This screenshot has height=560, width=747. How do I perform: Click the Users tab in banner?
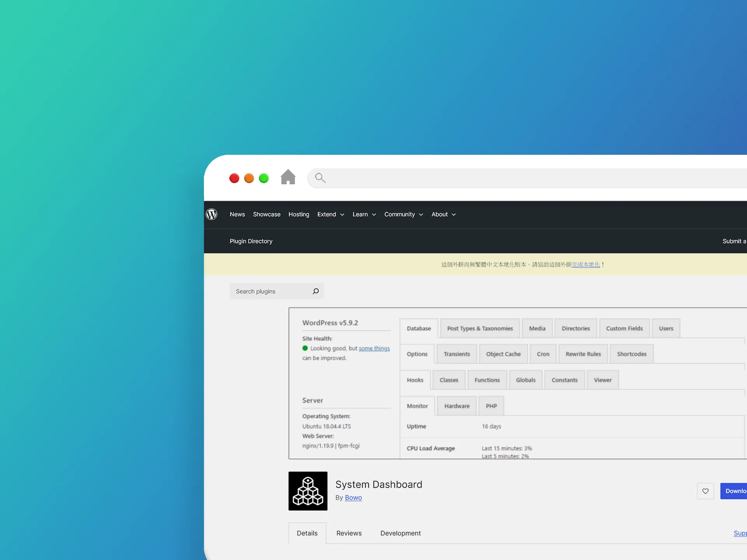point(666,329)
